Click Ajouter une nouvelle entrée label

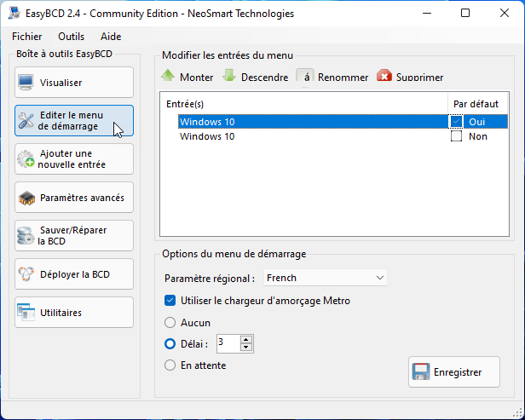point(72,159)
